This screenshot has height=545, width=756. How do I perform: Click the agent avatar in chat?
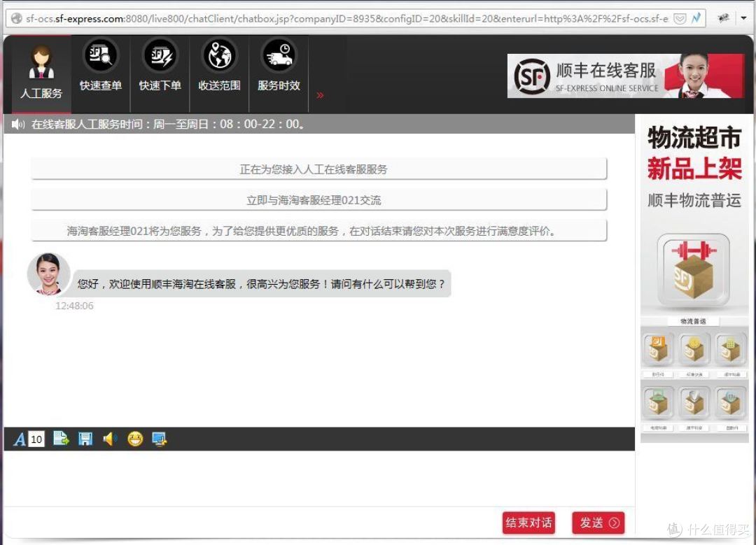click(x=49, y=274)
